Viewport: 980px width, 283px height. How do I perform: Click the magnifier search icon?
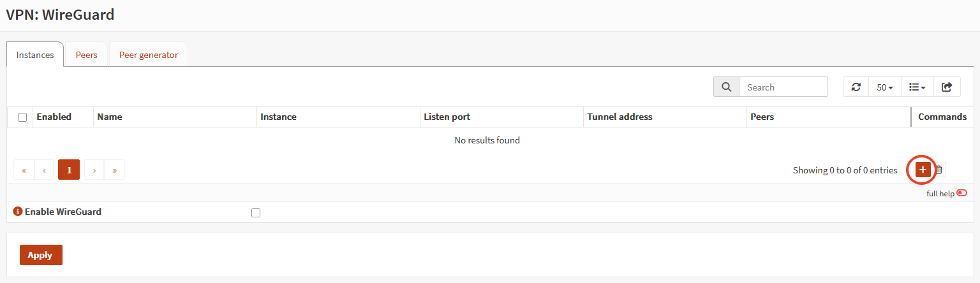point(726,87)
